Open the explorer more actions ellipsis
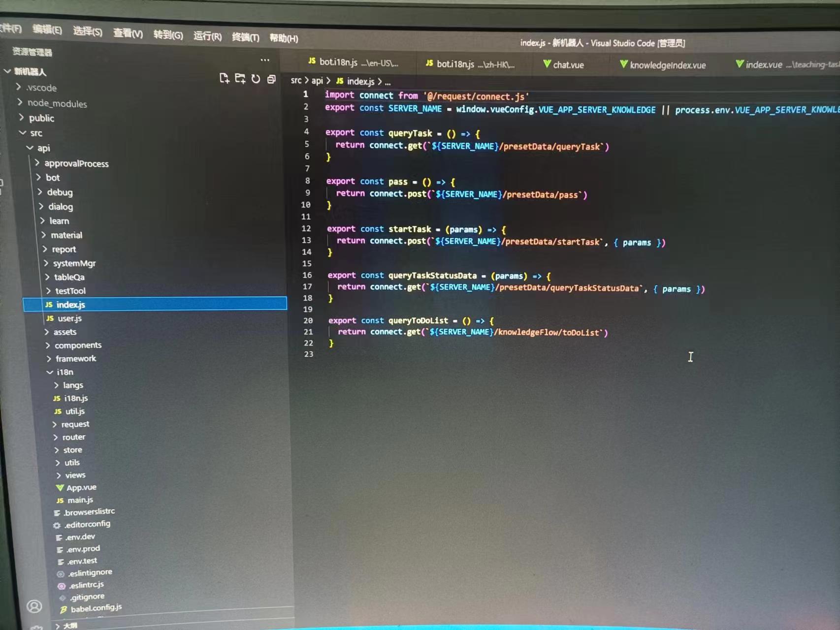 pos(265,60)
